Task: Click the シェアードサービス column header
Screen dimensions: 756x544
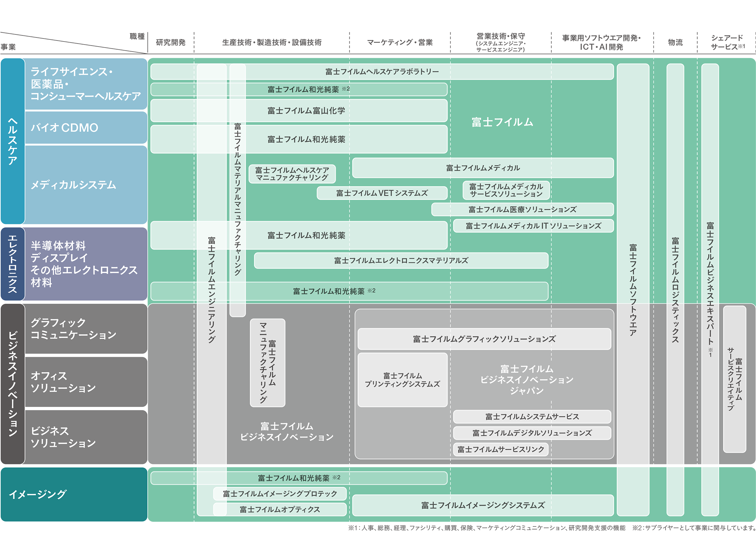Action: click(x=727, y=43)
